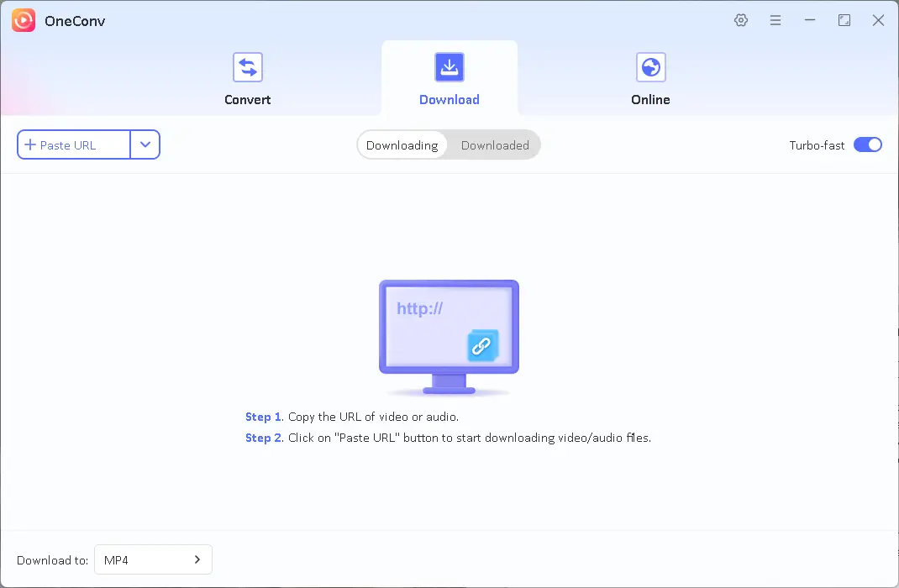Open the settings gear icon
Viewport: 899px width, 588px height.
pos(741,20)
